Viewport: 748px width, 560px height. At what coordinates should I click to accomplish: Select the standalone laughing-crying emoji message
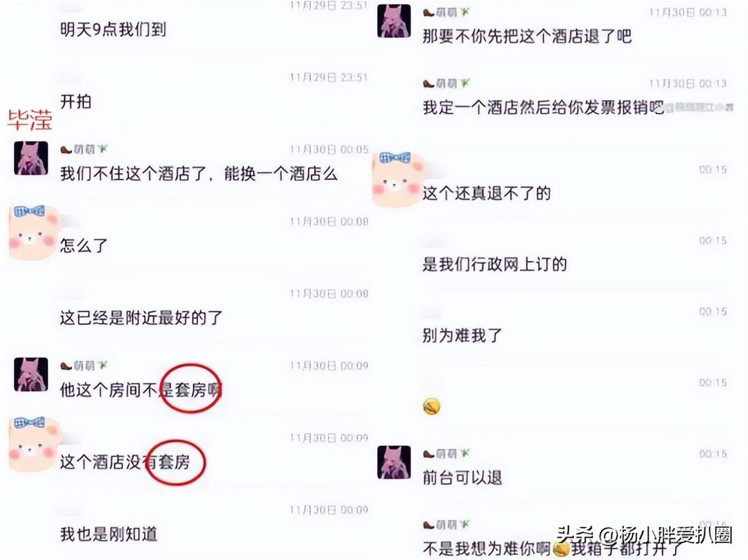[431, 407]
